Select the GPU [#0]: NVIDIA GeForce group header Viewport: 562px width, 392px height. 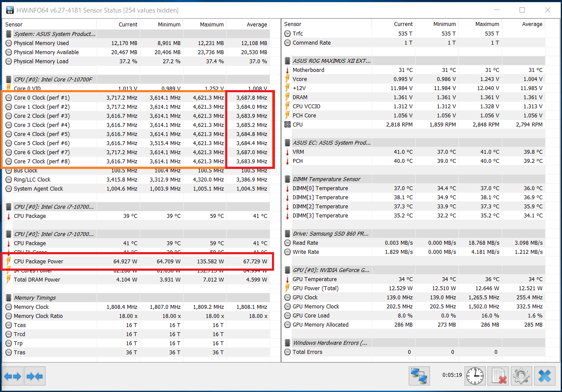(x=413, y=270)
